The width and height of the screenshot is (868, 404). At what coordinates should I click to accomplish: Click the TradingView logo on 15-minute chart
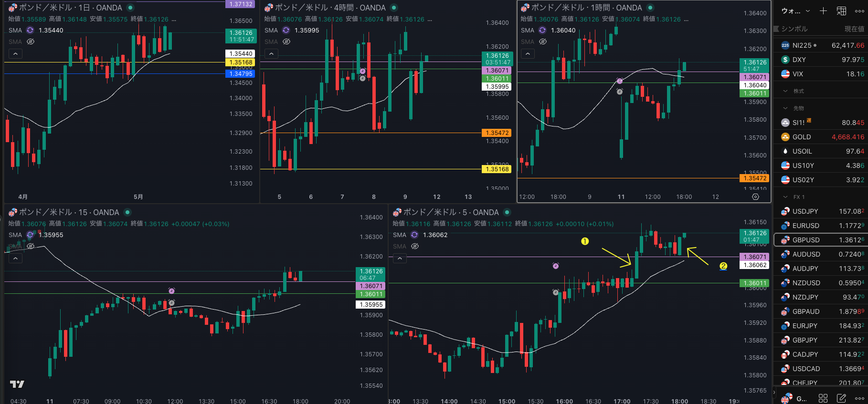coord(17,384)
